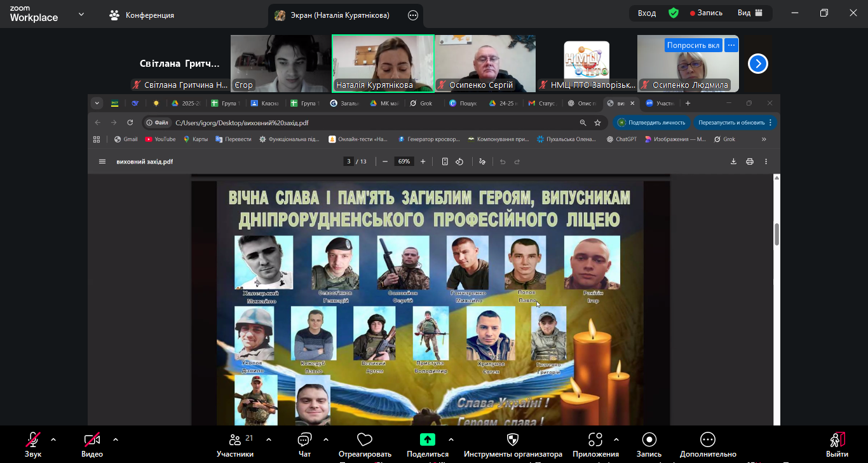Print the PDF document
The image size is (868, 463).
[750, 162]
